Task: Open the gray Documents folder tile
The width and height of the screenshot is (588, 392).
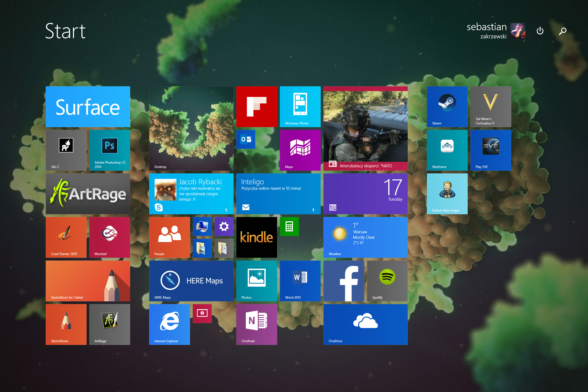Action: coord(224,248)
